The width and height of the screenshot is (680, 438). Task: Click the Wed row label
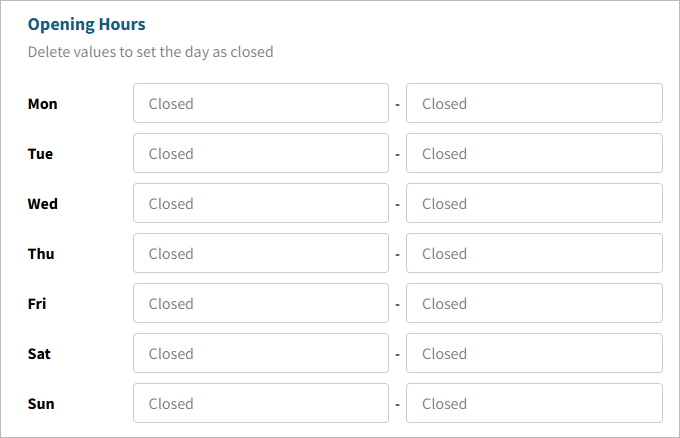coord(43,204)
